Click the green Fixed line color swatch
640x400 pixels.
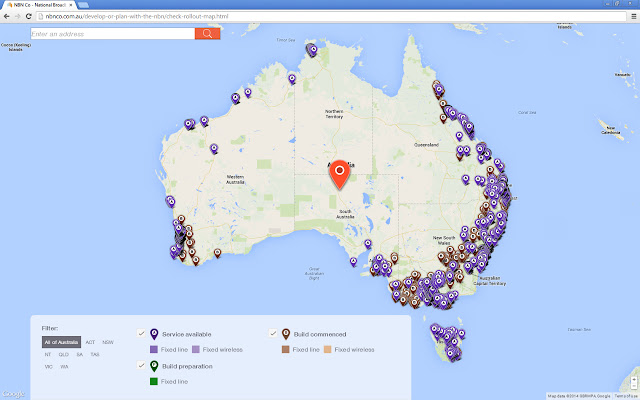point(154,381)
